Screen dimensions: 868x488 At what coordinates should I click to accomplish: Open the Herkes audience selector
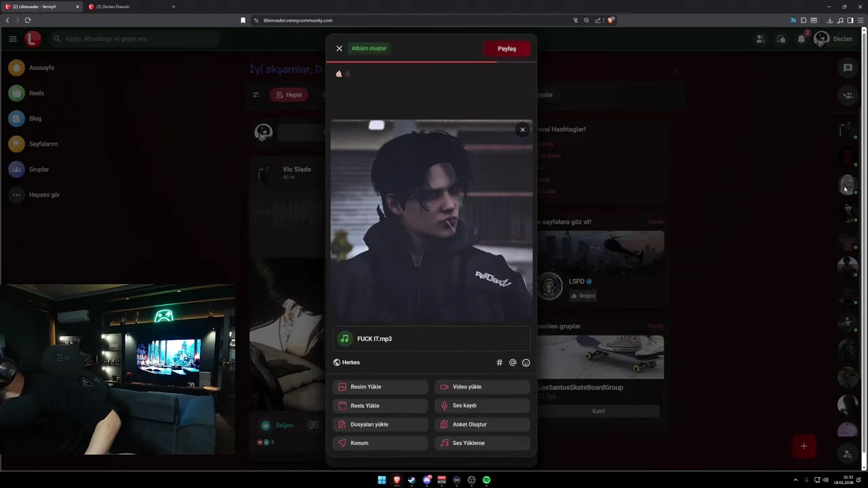point(347,363)
